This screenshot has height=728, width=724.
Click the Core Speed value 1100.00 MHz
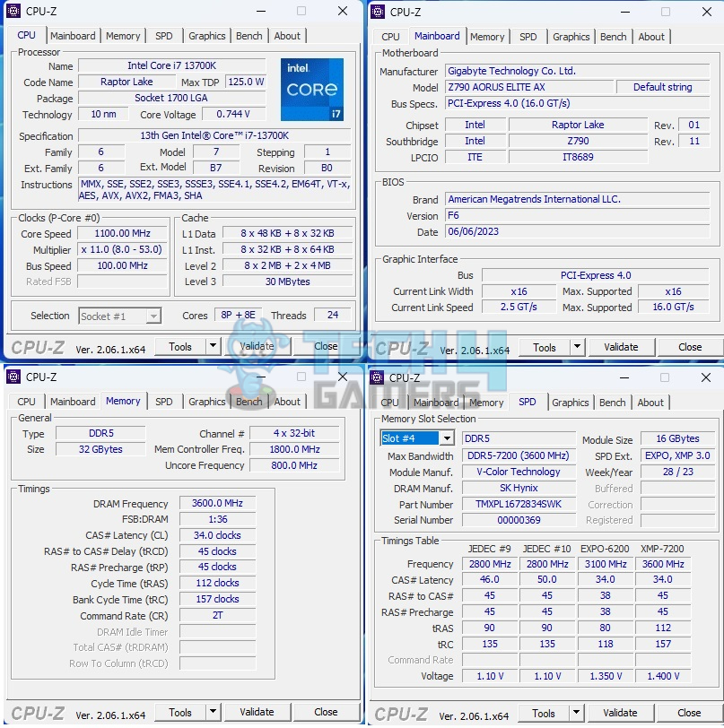pyautogui.click(x=122, y=233)
